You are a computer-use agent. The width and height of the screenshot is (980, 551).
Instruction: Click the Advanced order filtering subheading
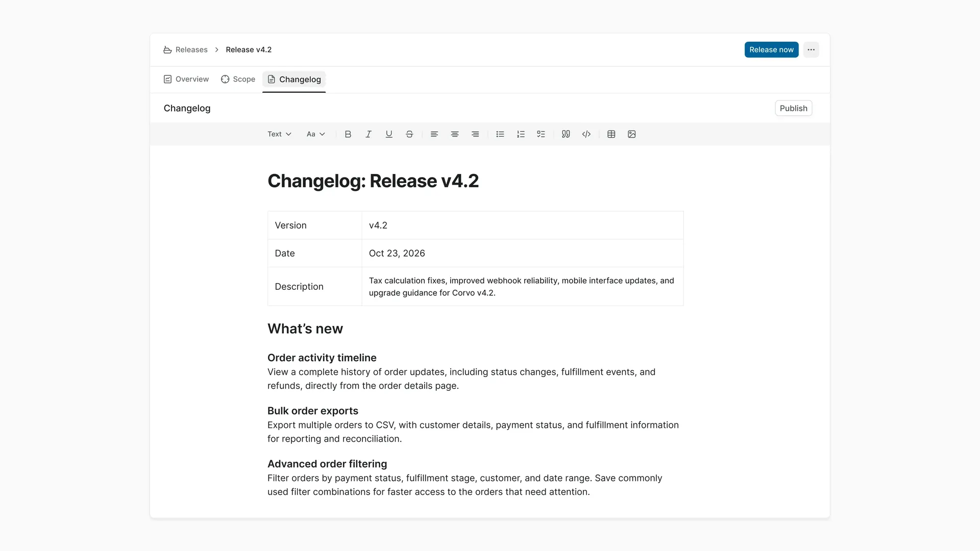[x=327, y=464]
